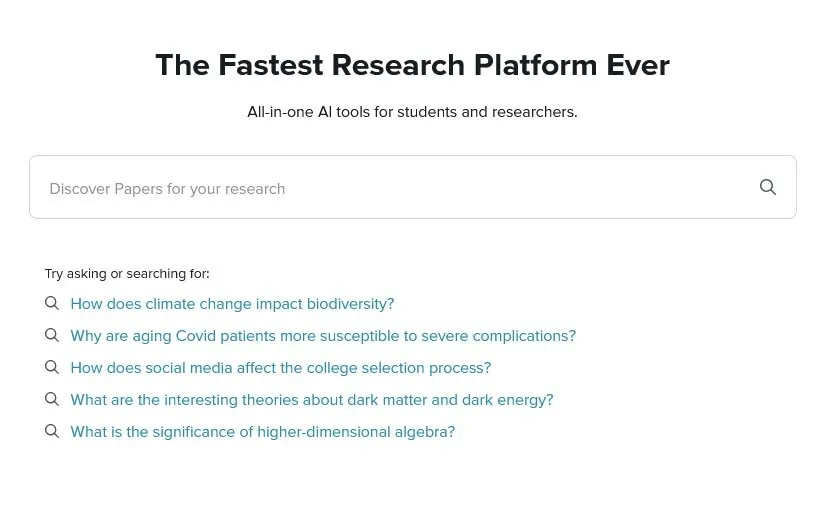
Task: Click the word 'Ever' in the main heading
Action: click(638, 65)
